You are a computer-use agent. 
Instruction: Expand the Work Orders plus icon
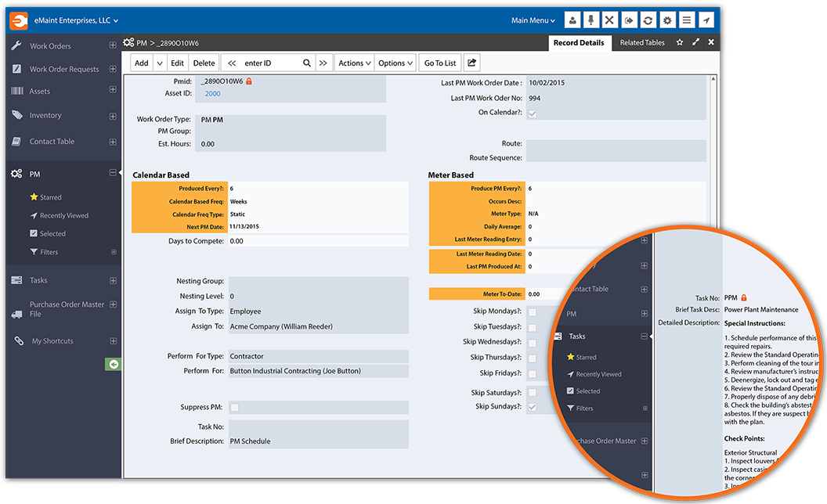(x=113, y=45)
